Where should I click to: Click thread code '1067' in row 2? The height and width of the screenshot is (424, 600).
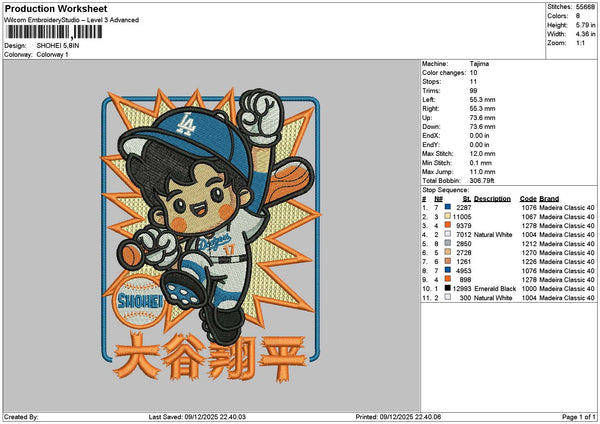coord(529,217)
